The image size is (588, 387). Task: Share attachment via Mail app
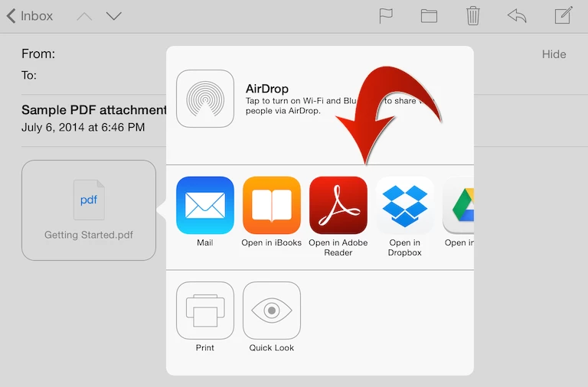click(205, 205)
